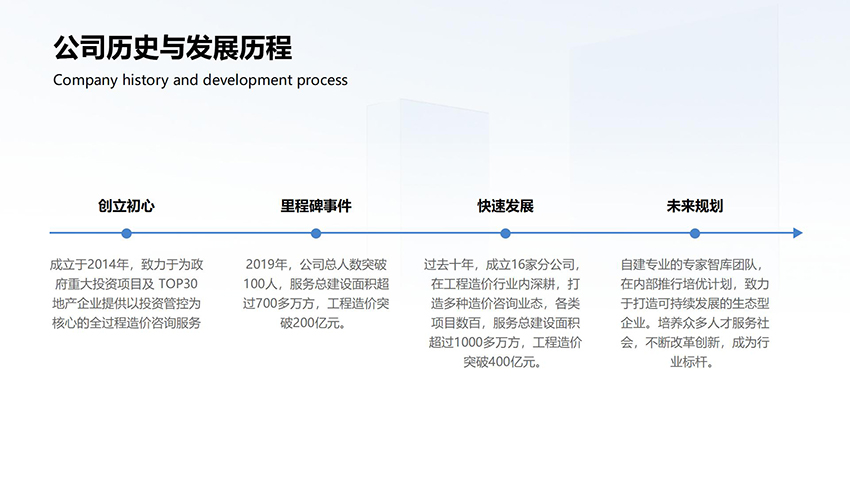Click the heading 创立初心
The width and height of the screenshot is (850, 478).
126,206
